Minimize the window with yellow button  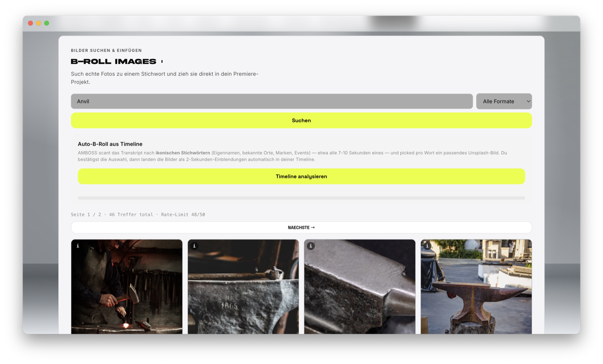click(38, 23)
